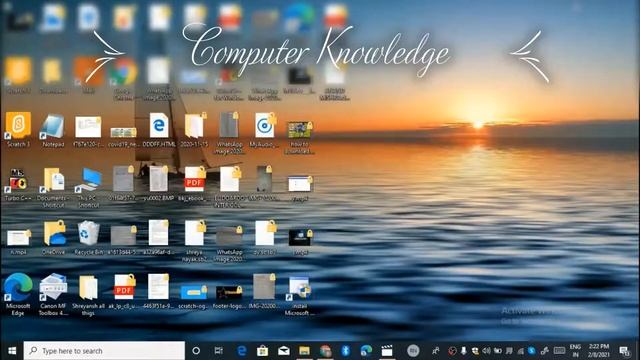
Task: Select the a32a96af-d... document file
Action: coord(158,237)
